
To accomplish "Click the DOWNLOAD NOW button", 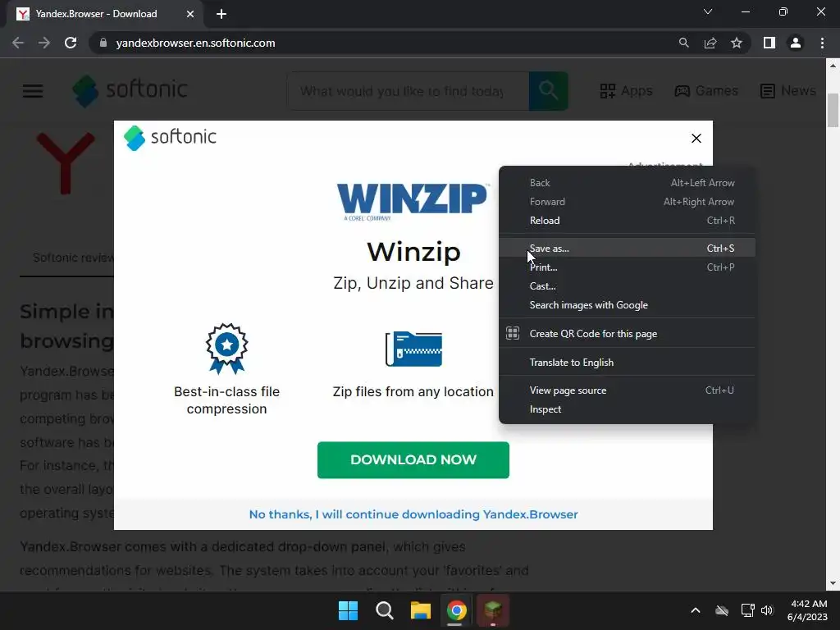I will pos(413,459).
